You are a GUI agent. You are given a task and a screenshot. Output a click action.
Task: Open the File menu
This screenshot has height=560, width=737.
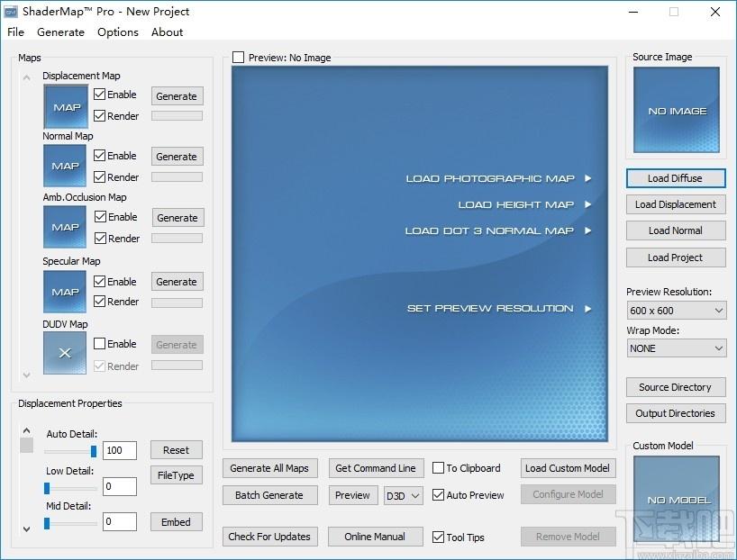tap(15, 32)
